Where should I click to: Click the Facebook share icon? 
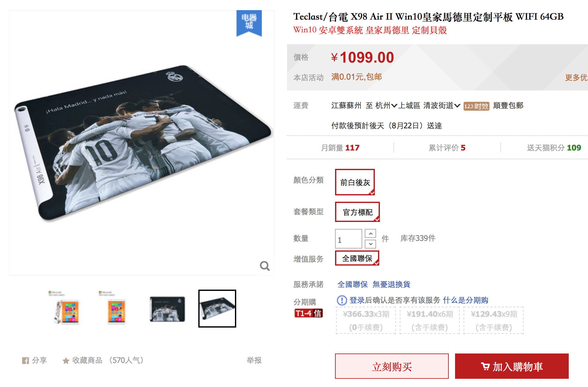tap(25, 360)
